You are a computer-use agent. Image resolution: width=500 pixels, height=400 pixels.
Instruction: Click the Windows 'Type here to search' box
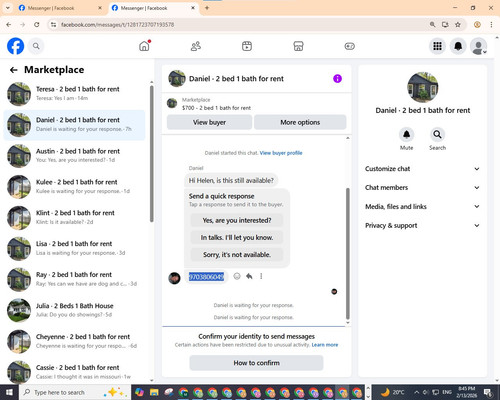click(75, 392)
